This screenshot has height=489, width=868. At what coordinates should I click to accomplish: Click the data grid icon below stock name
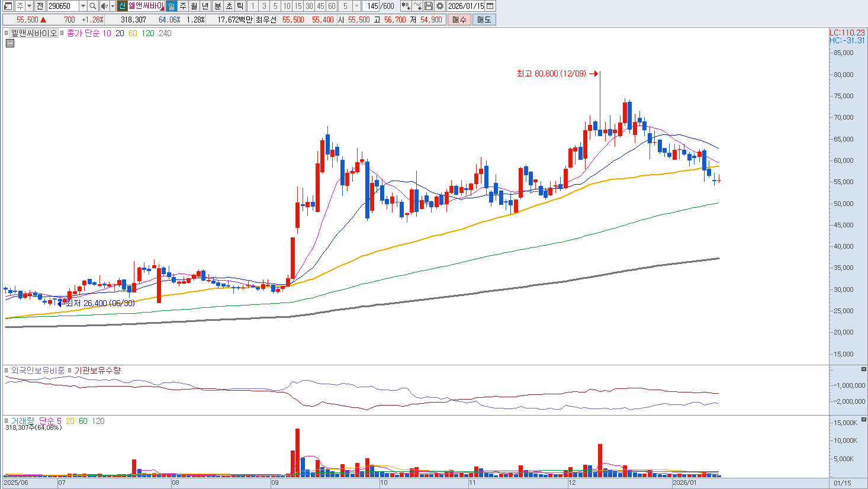click(10, 43)
